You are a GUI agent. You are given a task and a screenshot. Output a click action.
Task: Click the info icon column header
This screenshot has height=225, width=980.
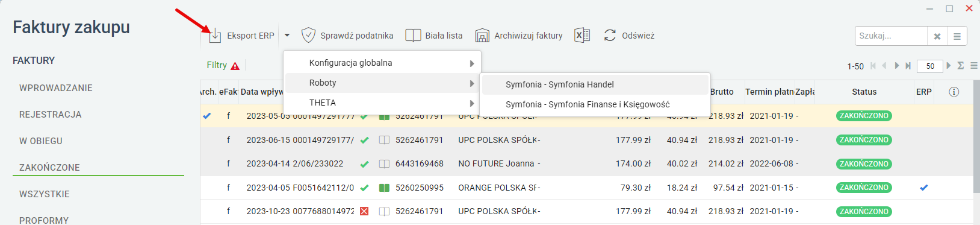click(954, 92)
